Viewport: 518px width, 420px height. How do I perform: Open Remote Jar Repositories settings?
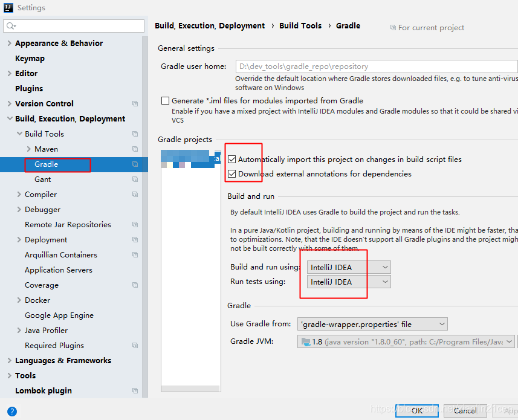pyautogui.click(x=68, y=225)
